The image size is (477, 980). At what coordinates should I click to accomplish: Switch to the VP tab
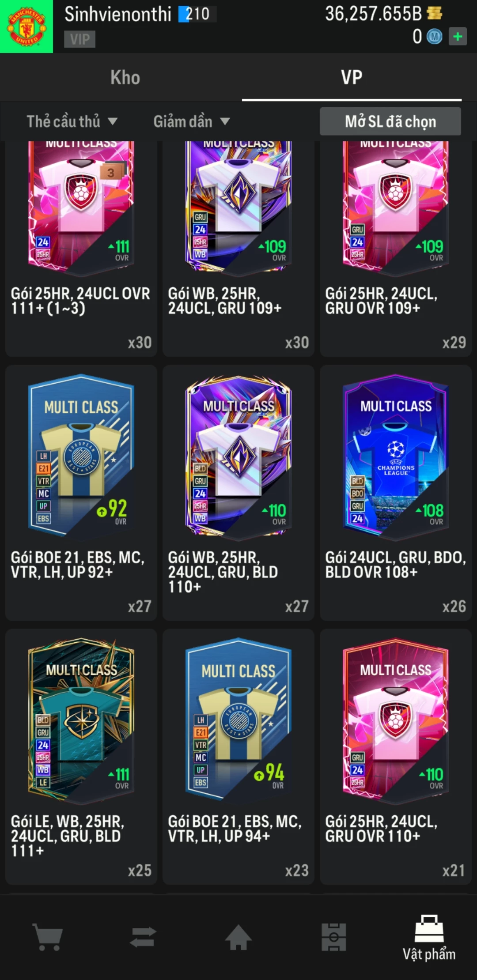[352, 78]
